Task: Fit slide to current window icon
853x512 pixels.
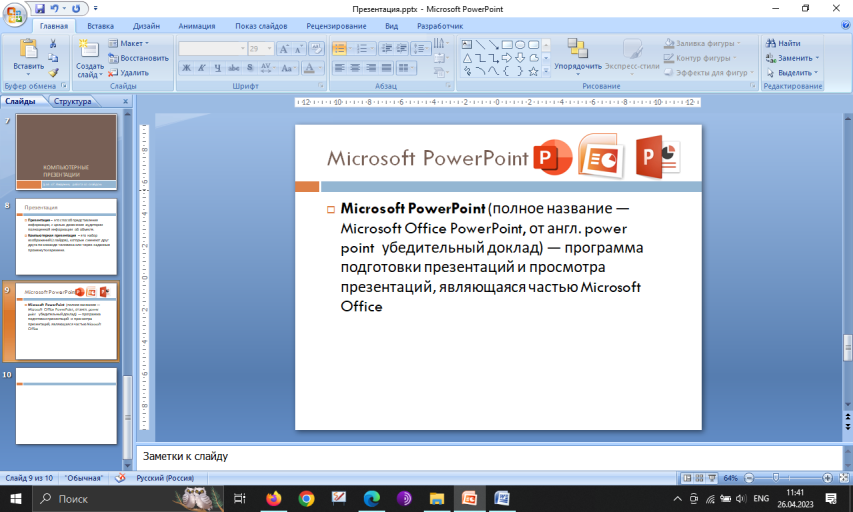Action: pos(844,478)
